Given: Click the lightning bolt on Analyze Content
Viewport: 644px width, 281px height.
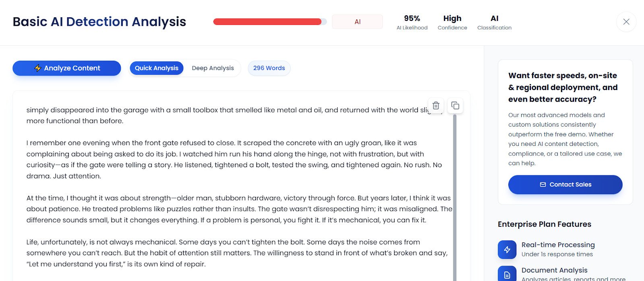Looking at the screenshot, I should [37, 68].
